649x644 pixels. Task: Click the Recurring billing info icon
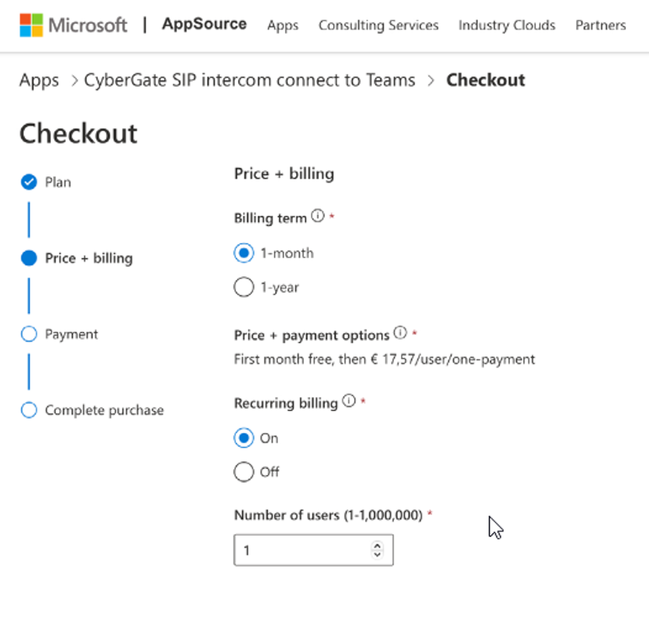[349, 401]
